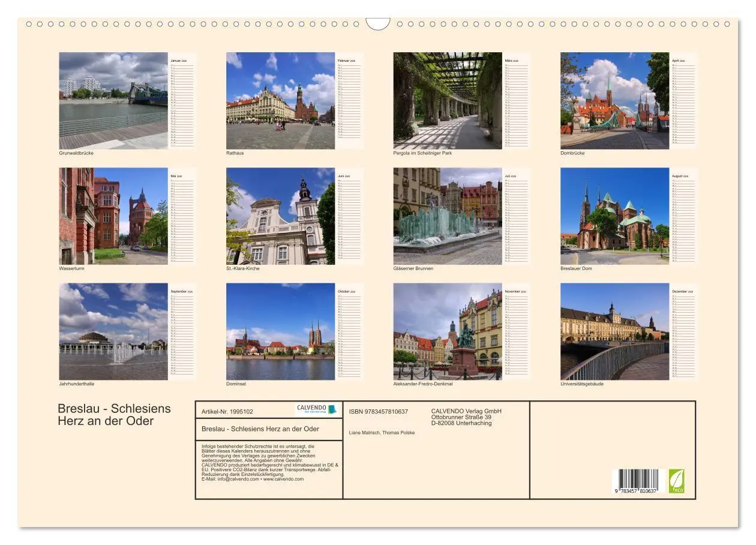Click authors 'Liane Matrisch, Thomas Polske'
The height and width of the screenshot is (545, 756).
pyautogui.click(x=382, y=432)
